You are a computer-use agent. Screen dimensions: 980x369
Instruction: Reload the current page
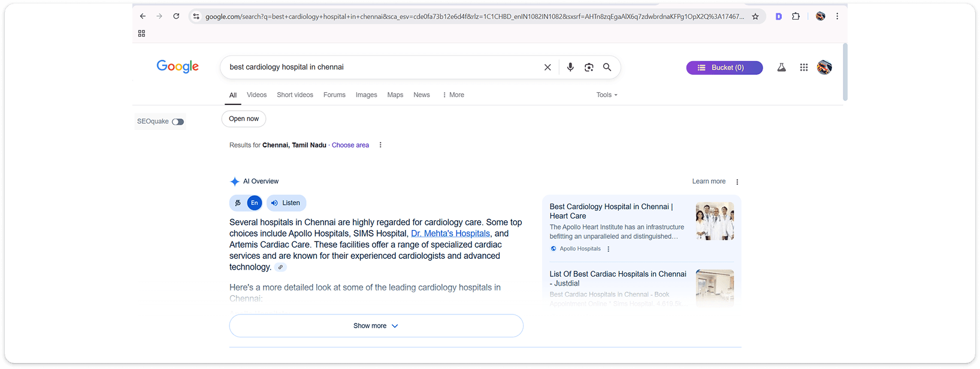pyautogui.click(x=176, y=16)
